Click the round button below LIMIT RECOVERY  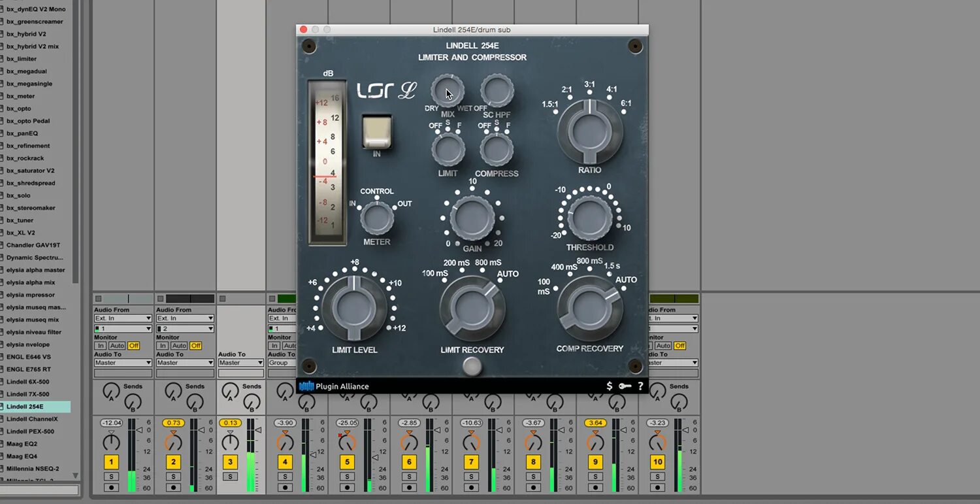(472, 367)
